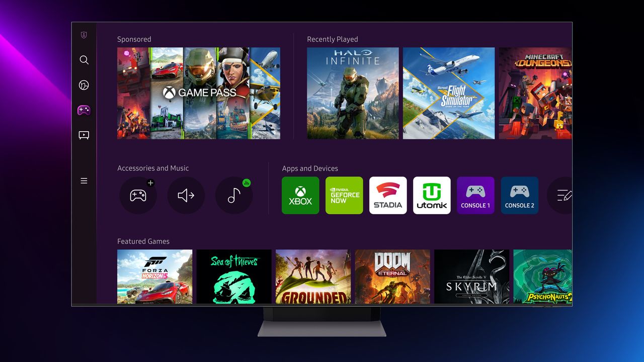Open Microsoft Flight Simulator recently played tile
Viewport: 644px width, 362px height.
point(449,93)
